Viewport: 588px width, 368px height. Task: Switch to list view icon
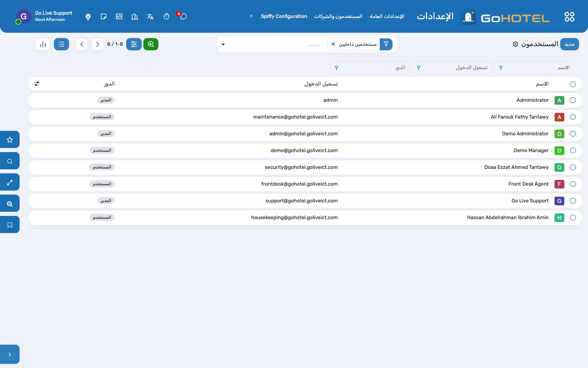(x=61, y=44)
